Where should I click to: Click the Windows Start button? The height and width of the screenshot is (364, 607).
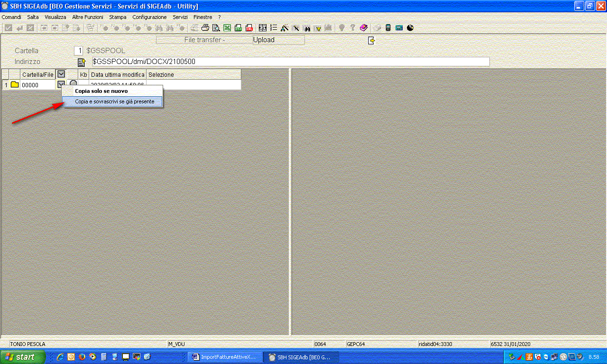22,357
